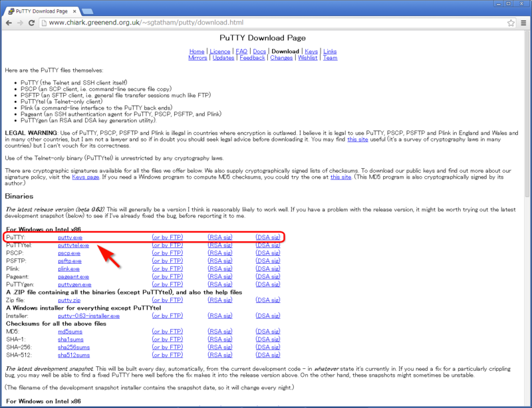Click '(or by FTP)' in the PSCP row
The image size is (532, 408).
[x=168, y=253]
